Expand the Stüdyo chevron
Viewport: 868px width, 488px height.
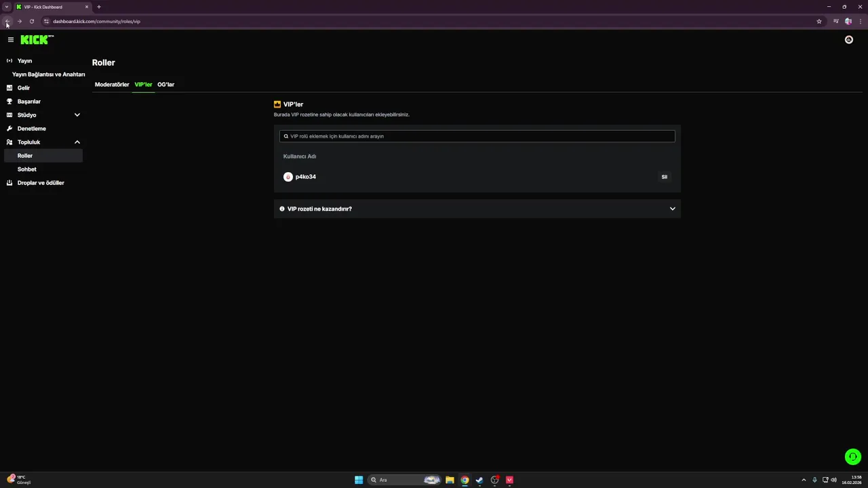pos(77,115)
